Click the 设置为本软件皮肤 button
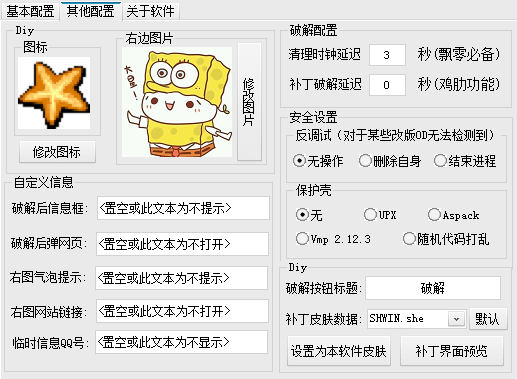This screenshot has width=517, height=379. coord(339,351)
